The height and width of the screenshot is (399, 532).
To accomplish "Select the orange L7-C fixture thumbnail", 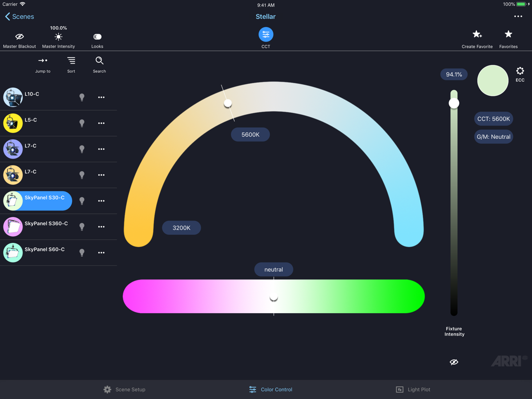I will click(13, 175).
